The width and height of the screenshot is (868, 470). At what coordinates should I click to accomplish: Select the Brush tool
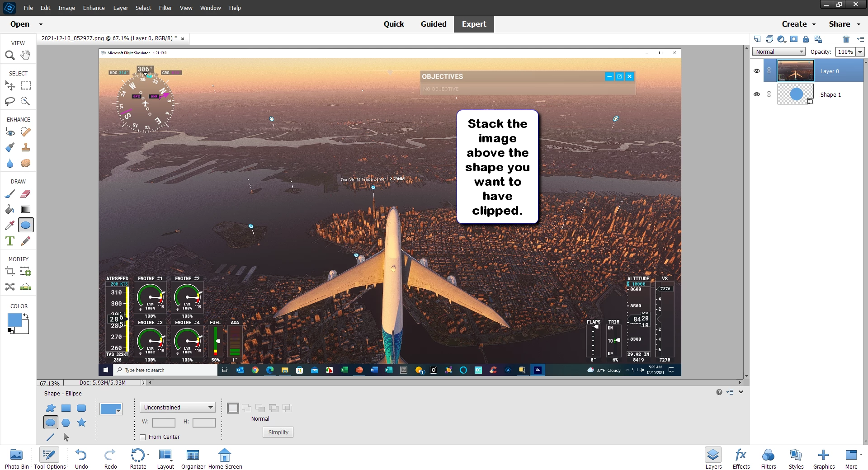[10, 194]
